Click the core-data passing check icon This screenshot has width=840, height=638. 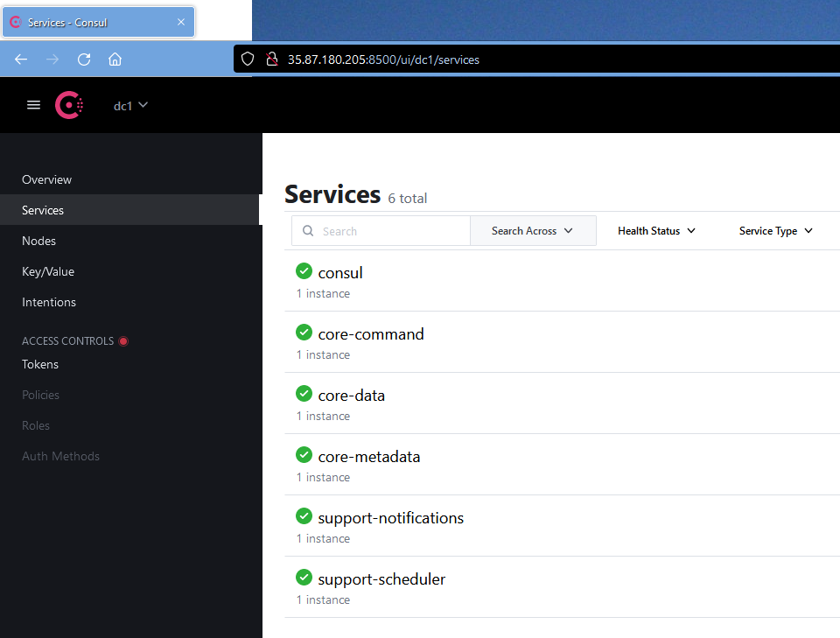pos(304,393)
